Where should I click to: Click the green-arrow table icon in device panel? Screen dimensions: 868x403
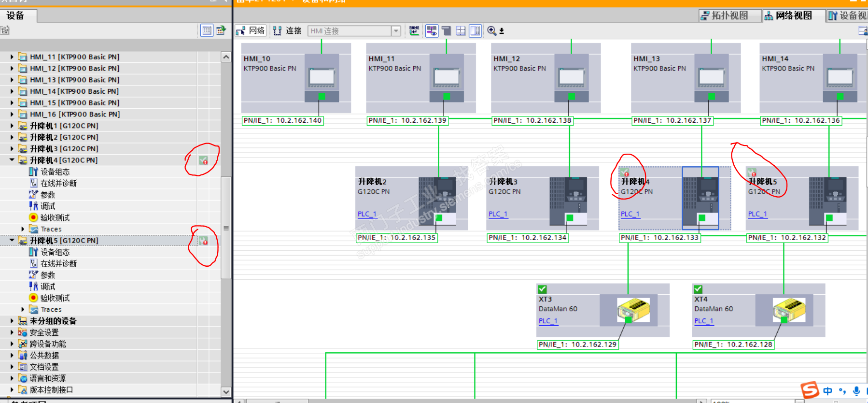point(221,30)
